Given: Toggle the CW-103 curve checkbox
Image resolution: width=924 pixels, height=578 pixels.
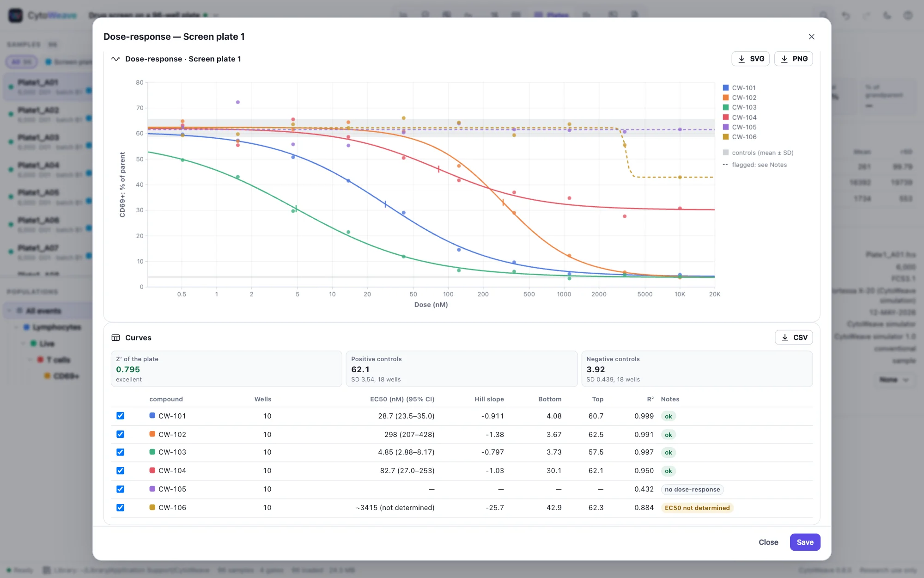Looking at the screenshot, I should [x=120, y=452].
